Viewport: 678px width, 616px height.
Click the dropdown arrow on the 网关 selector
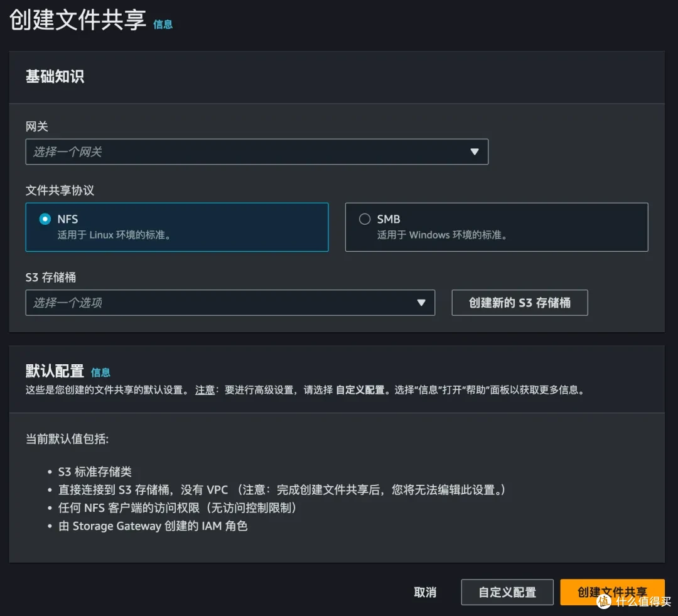point(475,151)
